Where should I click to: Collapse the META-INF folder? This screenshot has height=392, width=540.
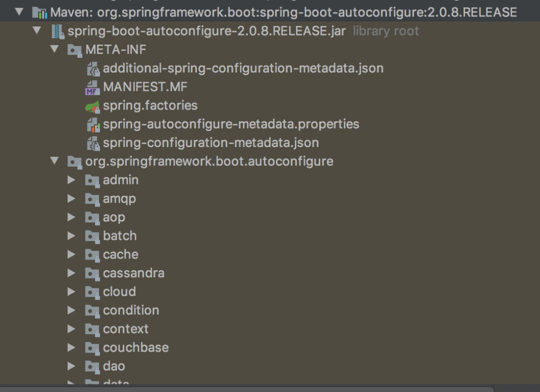click(x=54, y=49)
